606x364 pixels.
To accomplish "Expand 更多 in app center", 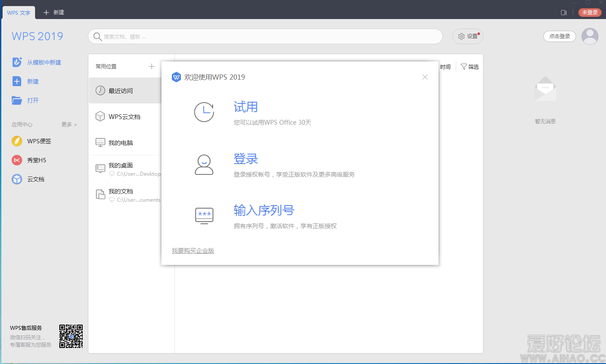I will point(69,125).
